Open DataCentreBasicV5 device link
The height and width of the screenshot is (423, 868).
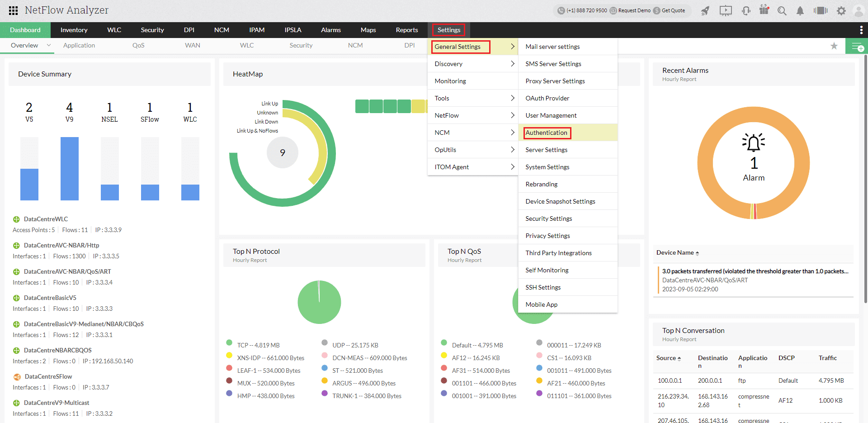[50, 298]
